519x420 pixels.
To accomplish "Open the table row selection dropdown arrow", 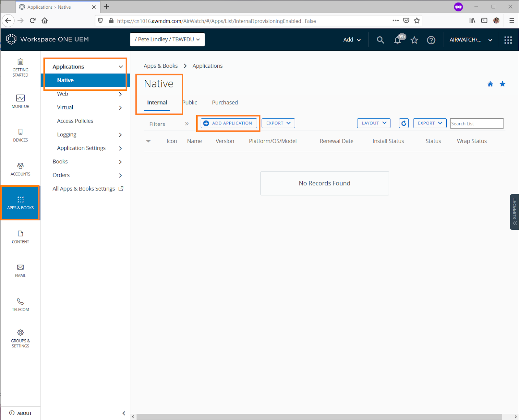I will click(148, 141).
